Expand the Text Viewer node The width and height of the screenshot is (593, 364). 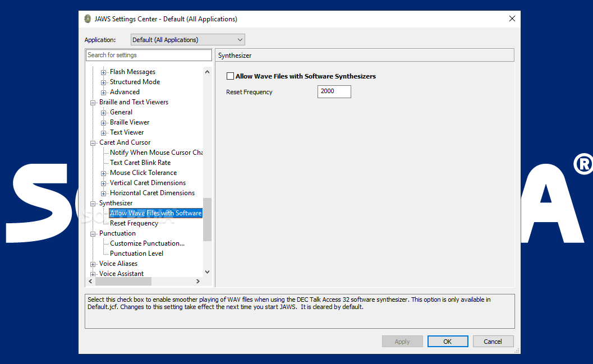coord(103,133)
